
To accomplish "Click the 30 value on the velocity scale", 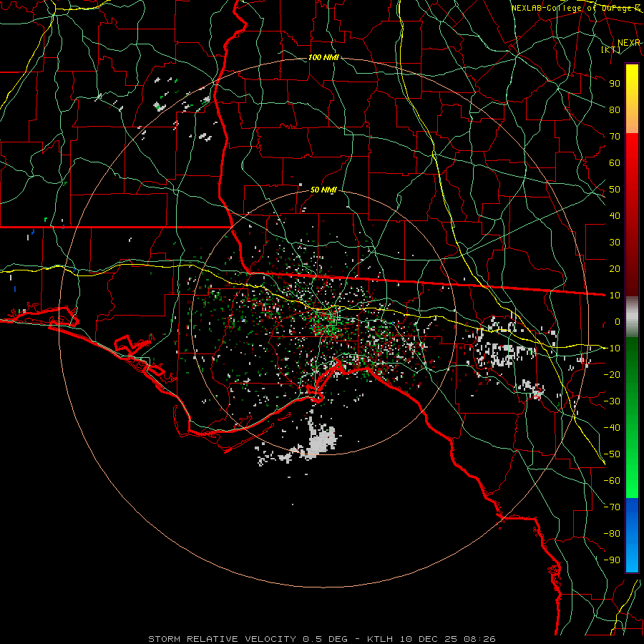I will click(615, 243).
